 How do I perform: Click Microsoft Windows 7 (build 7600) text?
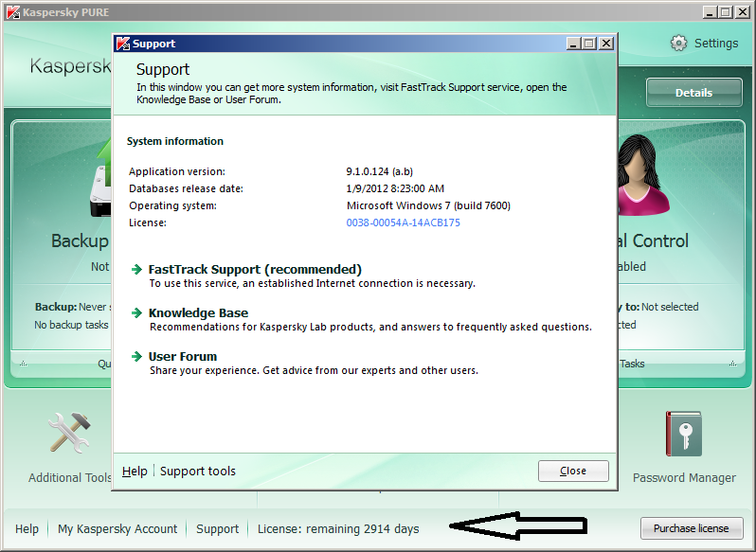pos(428,205)
